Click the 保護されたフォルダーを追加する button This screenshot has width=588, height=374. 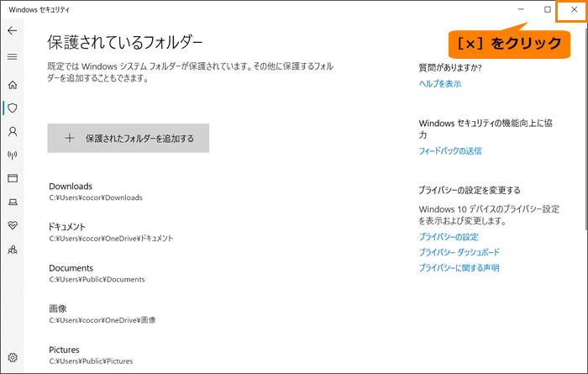(129, 138)
